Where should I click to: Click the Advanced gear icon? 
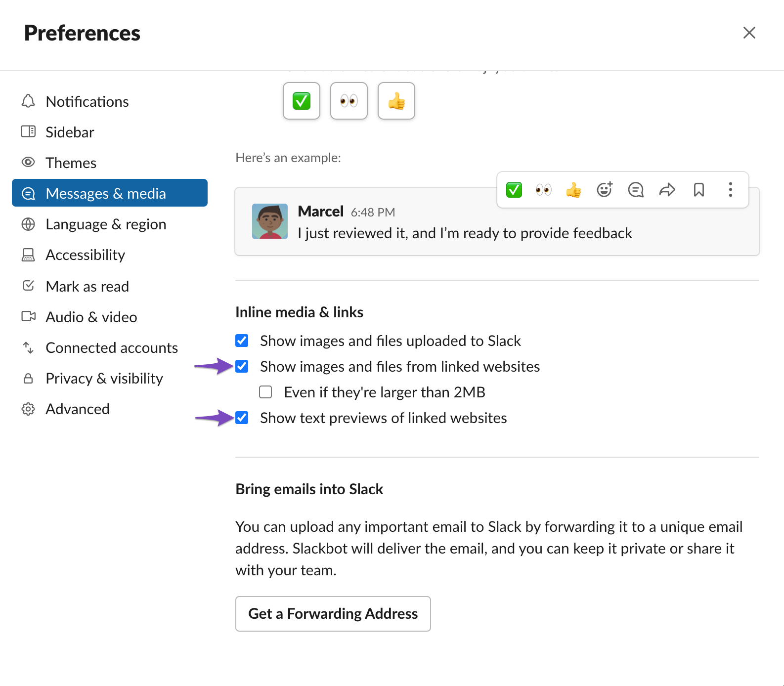(28, 409)
